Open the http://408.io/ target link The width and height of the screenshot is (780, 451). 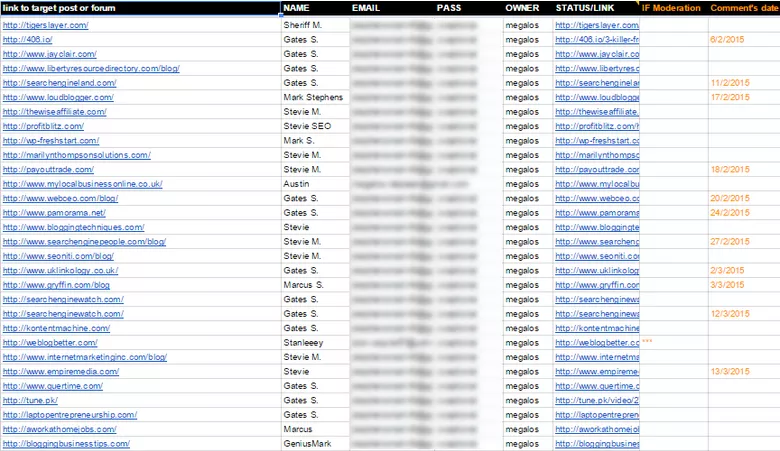point(27,39)
